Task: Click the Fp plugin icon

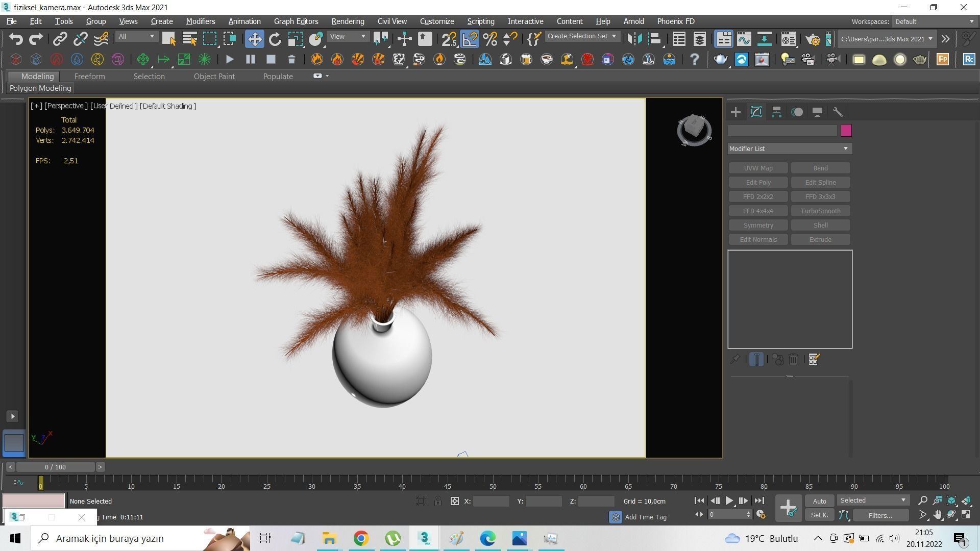Action: coord(943,59)
